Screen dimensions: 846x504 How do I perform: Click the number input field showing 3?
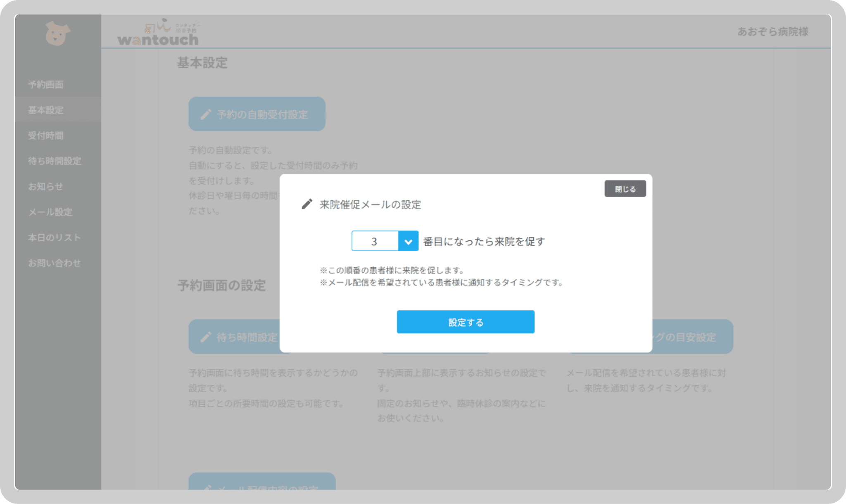tap(375, 241)
